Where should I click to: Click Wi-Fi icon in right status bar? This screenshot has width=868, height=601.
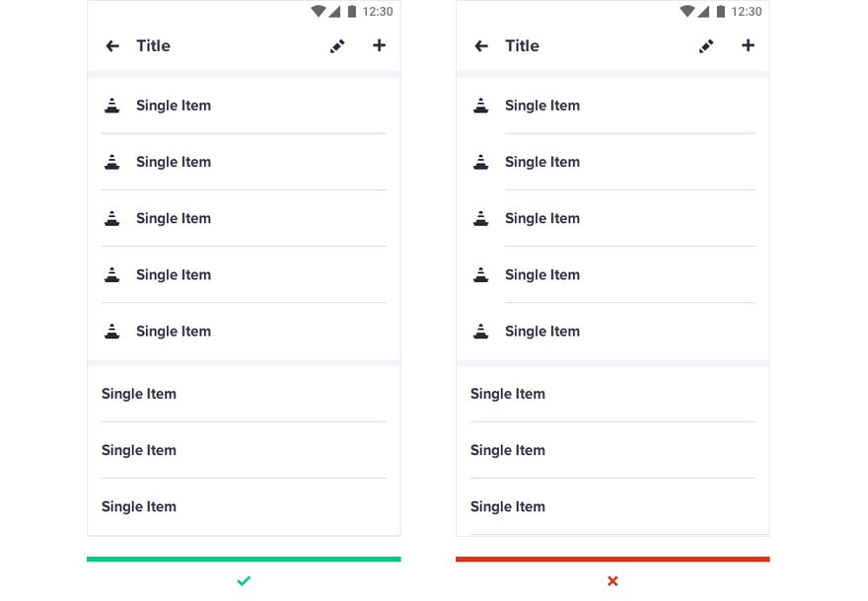687,11
